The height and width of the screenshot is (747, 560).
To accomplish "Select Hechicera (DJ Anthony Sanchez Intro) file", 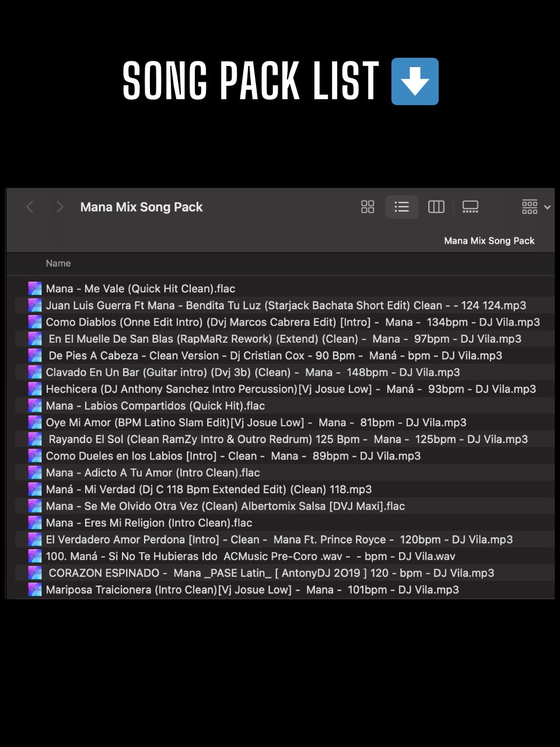I will tap(290, 389).
